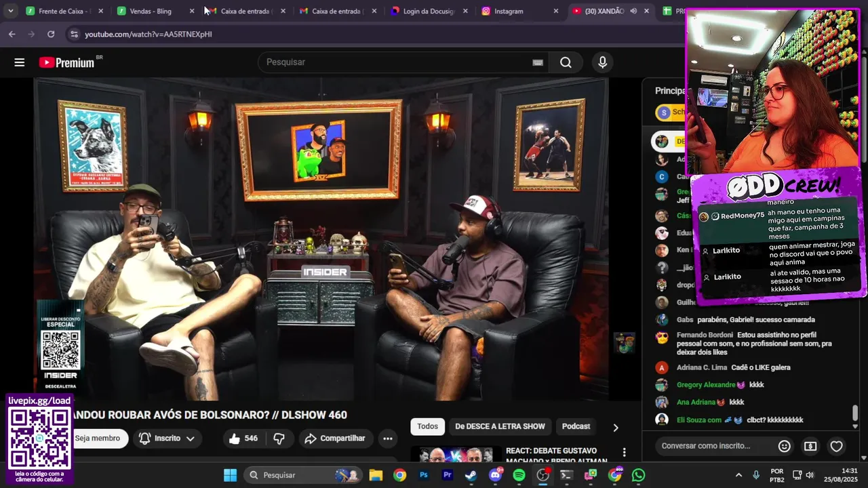Screen dimensions: 868x488
Task: Click the browser back arrow
Action: pos(12,34)
